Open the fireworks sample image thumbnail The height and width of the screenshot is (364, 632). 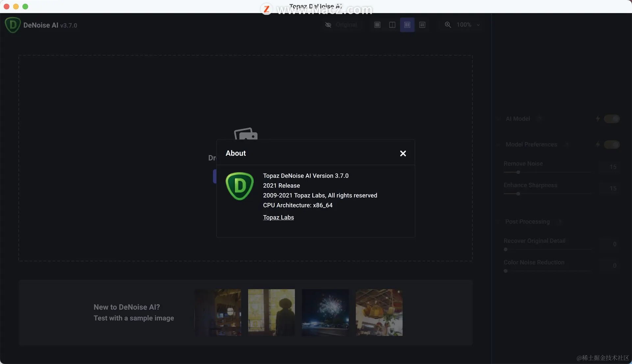pyautogui.click(x=325, y=312)
